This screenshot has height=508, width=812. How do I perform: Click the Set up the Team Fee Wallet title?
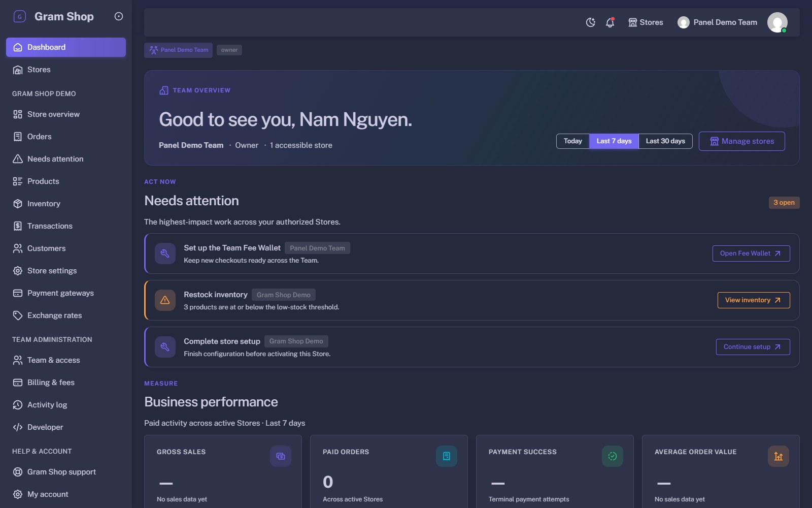pos(232,248)
